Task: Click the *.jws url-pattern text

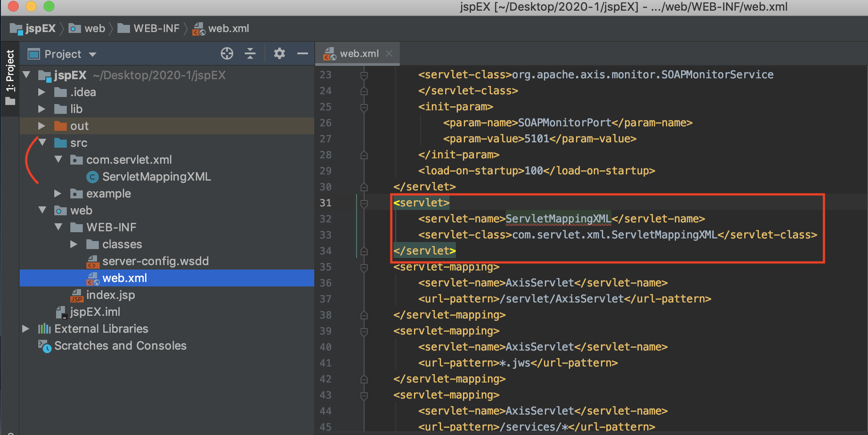Action: coord(515,362)
